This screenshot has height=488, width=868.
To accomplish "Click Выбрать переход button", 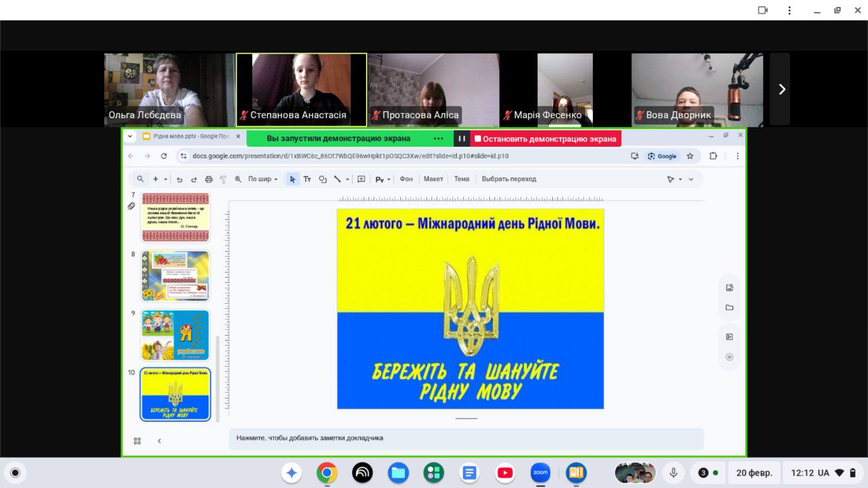I will [509, 179].
